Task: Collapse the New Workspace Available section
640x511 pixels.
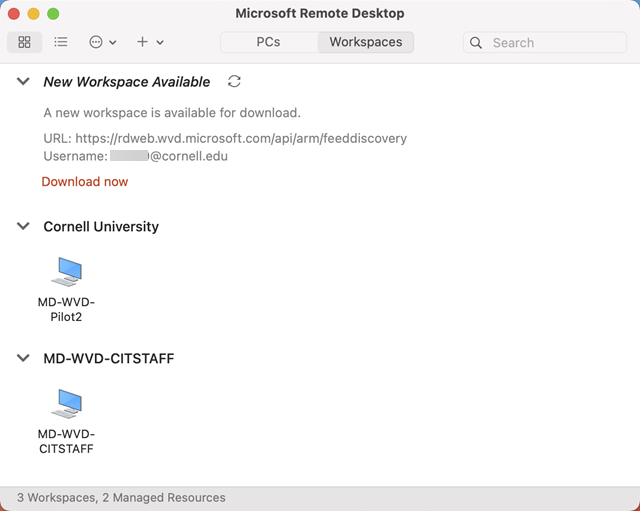Action: coord(23,82)
